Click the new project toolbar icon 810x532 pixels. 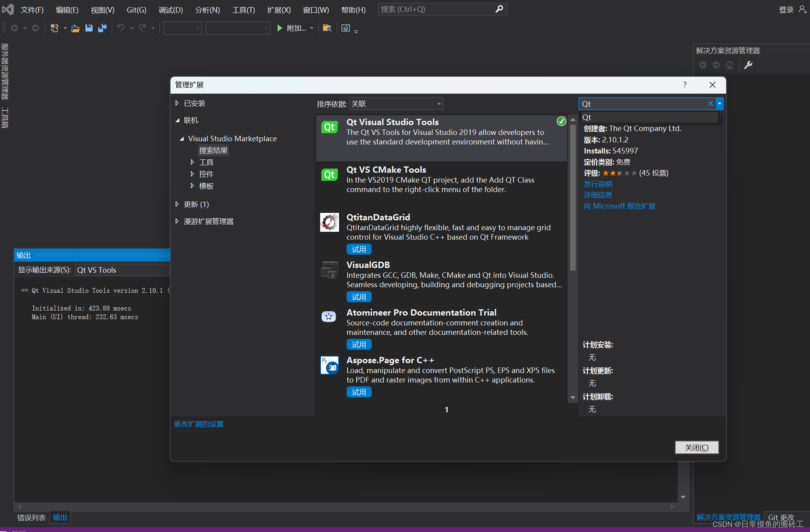[x=54, y=28]
